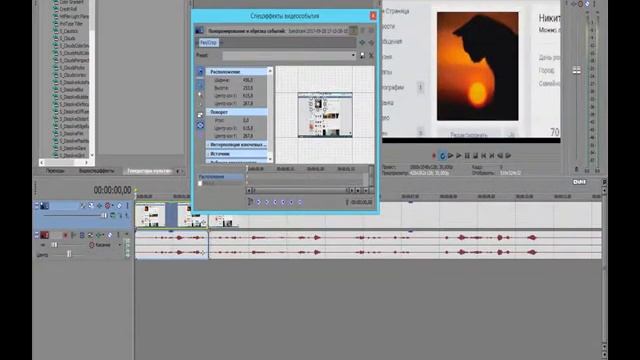Open Track Motion on the video track
This screenshot has width=640, height=360.
pyautogui.click(x=91, y=205)
